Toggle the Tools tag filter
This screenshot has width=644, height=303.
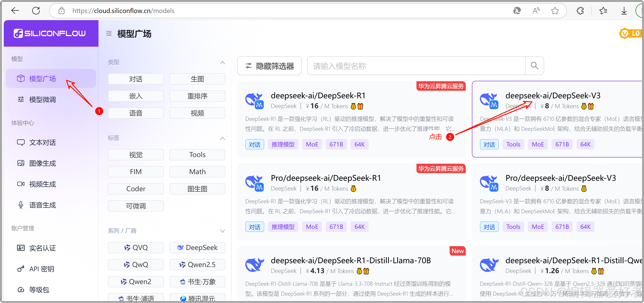pyautogui.click(x=197, y=155)
